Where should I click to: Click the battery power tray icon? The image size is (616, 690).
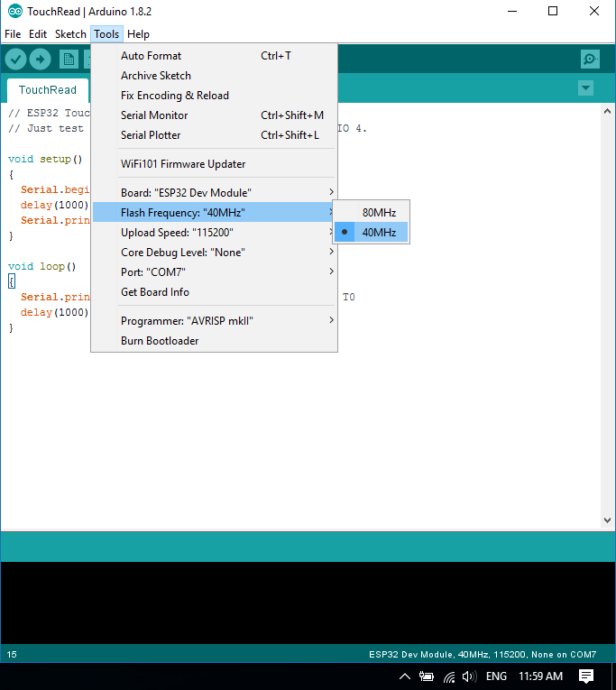point(427,676)
